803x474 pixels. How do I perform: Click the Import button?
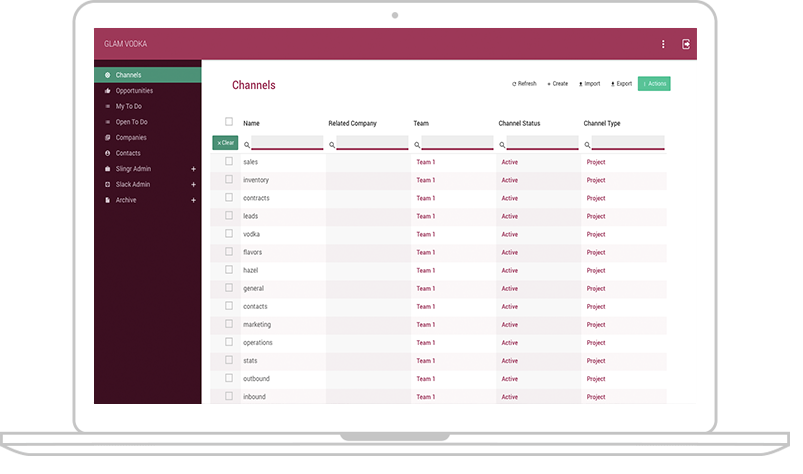pyautogui.click(x=589, y=83)
